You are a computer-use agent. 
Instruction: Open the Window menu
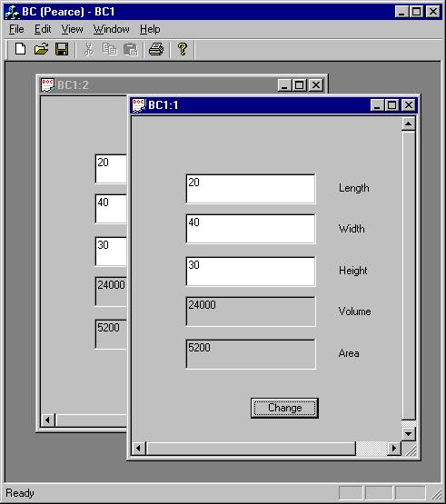(x=111, y=29)
